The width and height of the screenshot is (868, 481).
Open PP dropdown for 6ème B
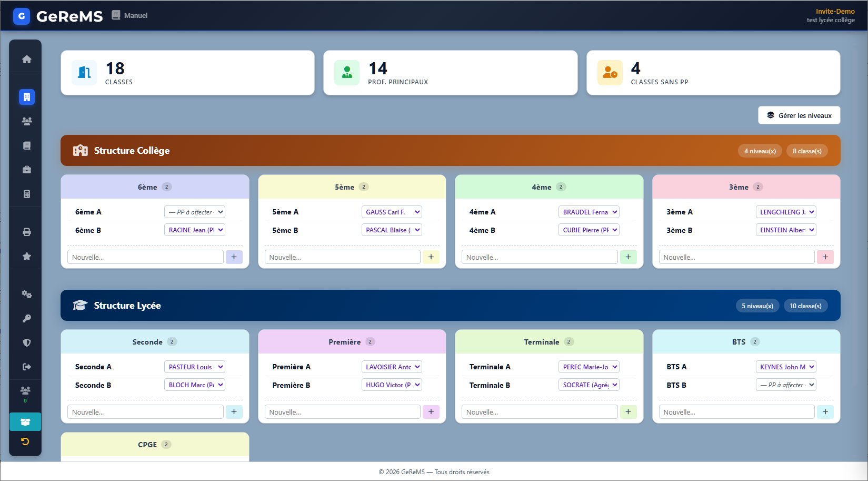point(195,230)
